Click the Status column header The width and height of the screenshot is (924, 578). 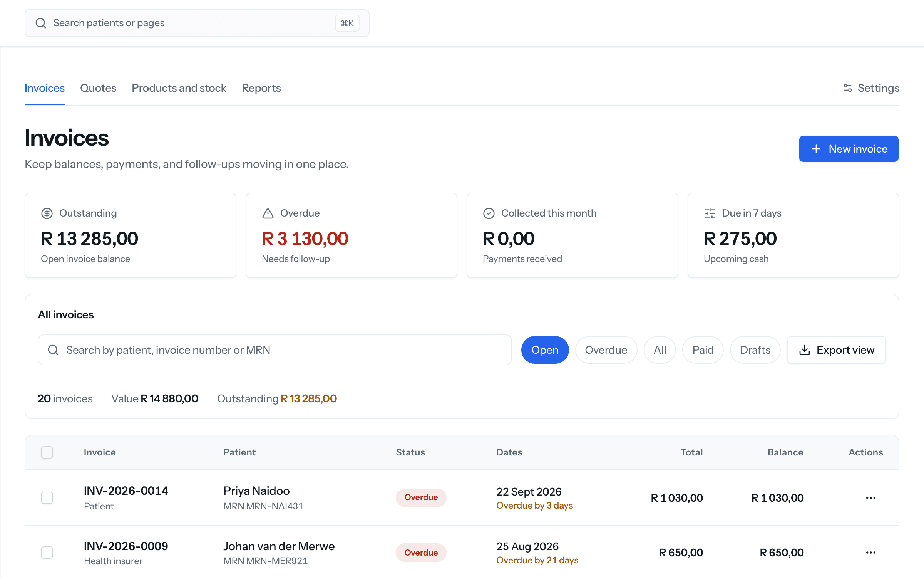coord(410,452)
